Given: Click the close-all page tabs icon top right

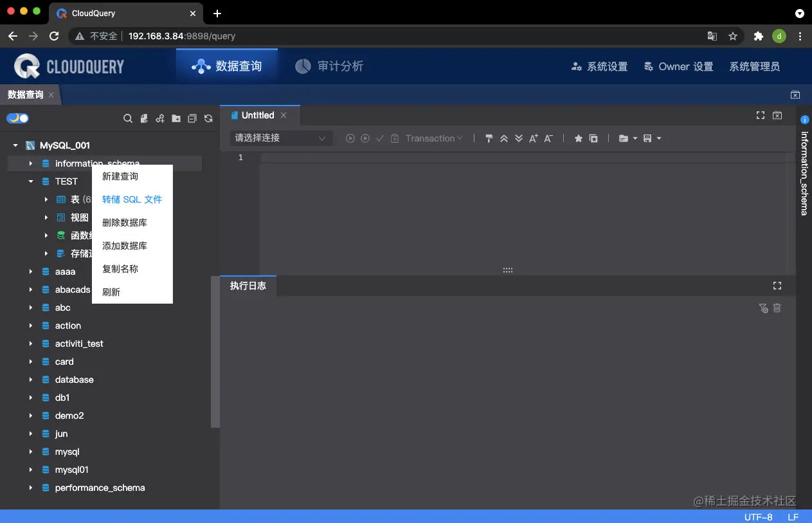Looking at the screenshot, I should 795,95.
